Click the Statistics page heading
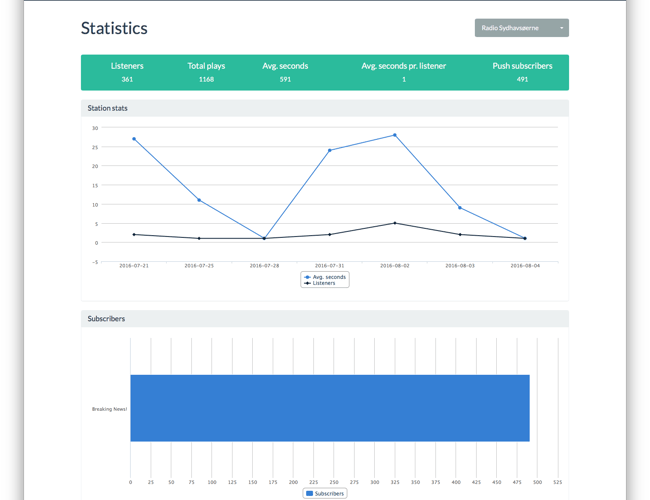Viewport: 650px width, 500px height. click(114, 29)
